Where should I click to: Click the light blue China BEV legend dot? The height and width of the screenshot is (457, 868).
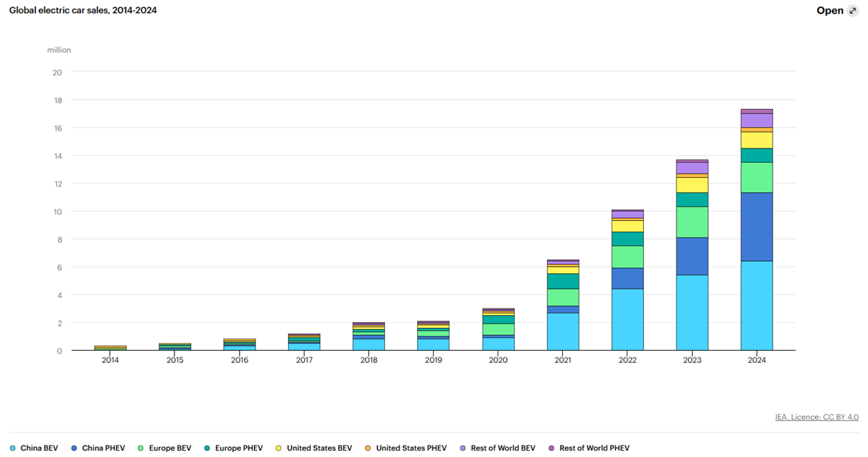pos(13,448)
